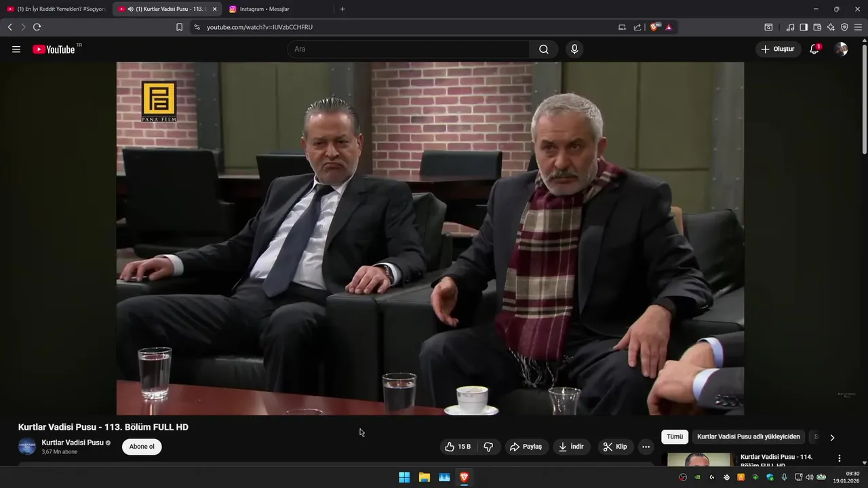Screen dimensions: 868x488
Task: Open Windows Security tray icon
Action: coord(770,477)
